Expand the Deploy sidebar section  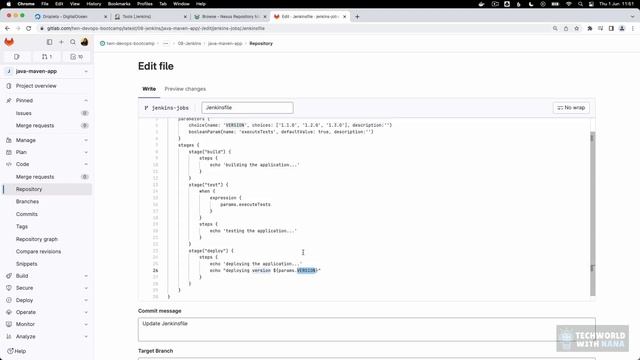pos(47,300)
